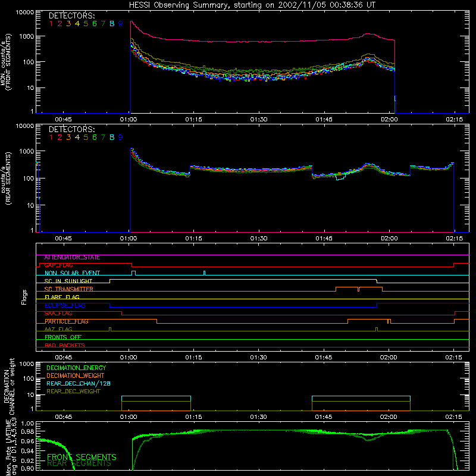Click detector 6 label in rear segments legend
The image size is (476, 476).
point(95,137)
